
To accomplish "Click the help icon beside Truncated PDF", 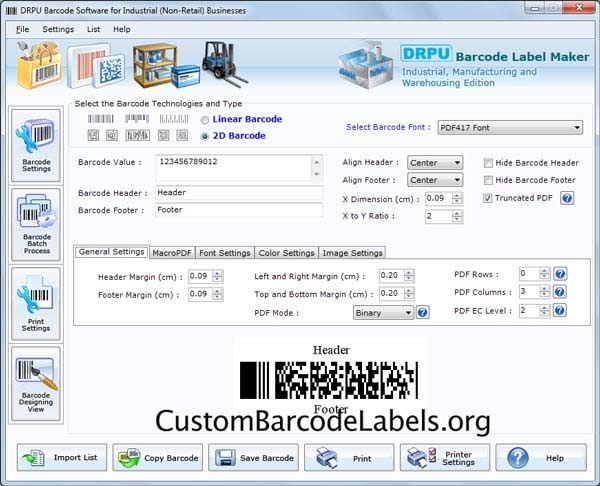I will [x=567, y=198].
